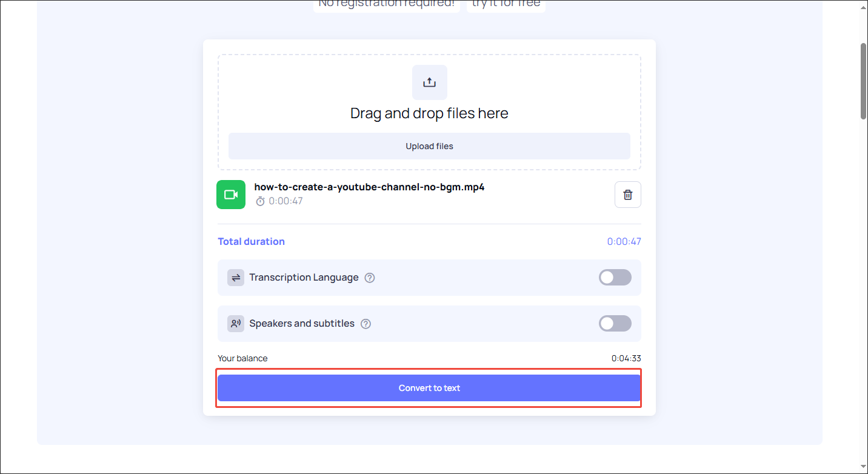Select the try it for free label

(506, 4)
